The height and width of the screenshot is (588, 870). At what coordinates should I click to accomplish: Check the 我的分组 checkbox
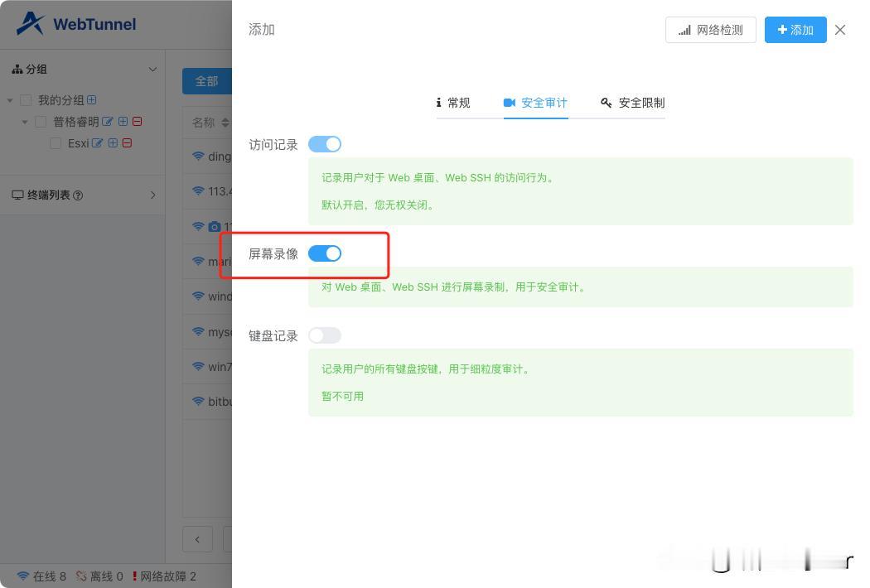[x=26, y=100]
